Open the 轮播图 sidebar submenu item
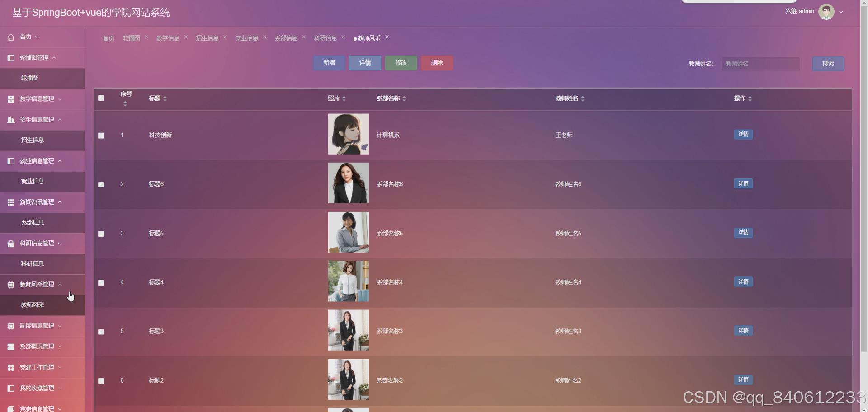Viewport: 868px width, 412px height. [x=42, y=78]
